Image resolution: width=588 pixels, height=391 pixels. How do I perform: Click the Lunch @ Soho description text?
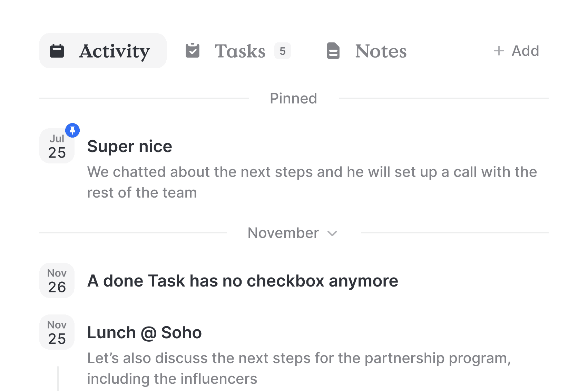[299, 368]
